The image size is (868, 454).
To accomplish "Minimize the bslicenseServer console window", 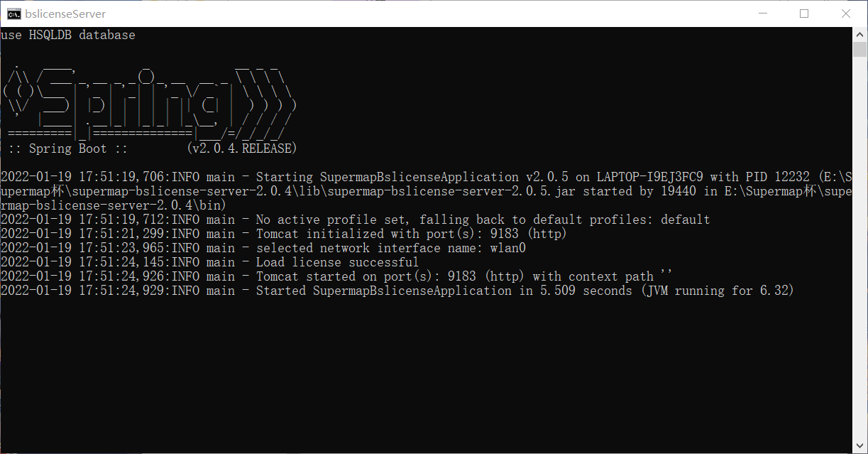I will [x=762, y=13].
